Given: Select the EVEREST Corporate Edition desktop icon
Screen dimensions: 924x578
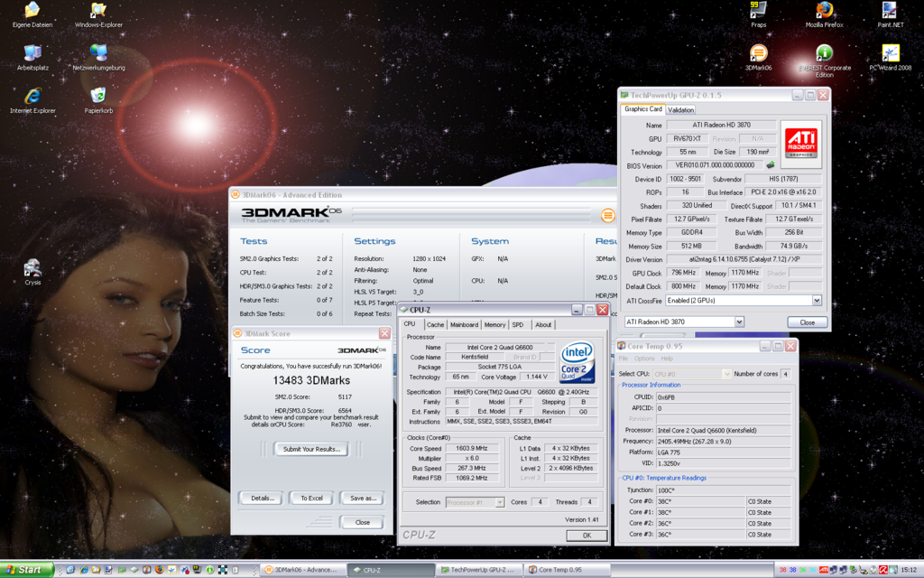Looking at the screenshot, I should (825, 61).
